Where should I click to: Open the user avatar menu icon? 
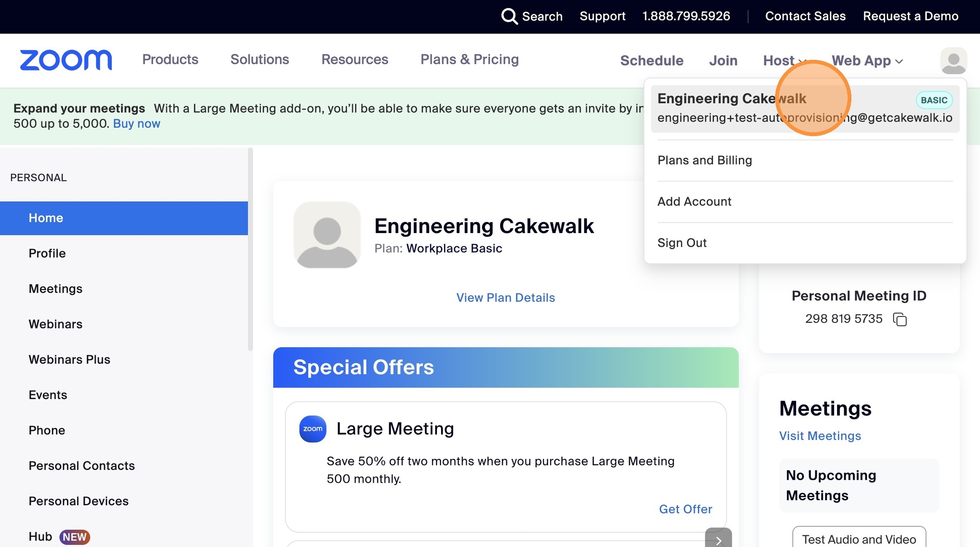click(953, 61)
